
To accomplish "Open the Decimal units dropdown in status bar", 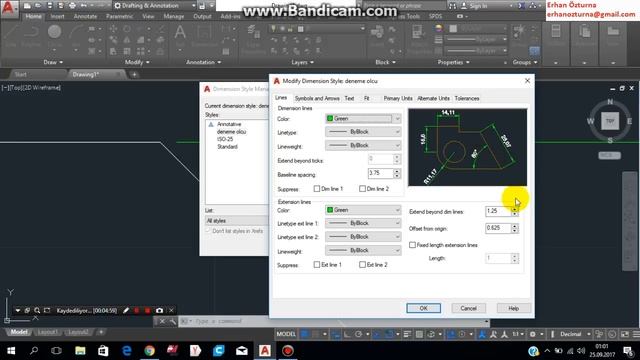I will pos(575,334).
